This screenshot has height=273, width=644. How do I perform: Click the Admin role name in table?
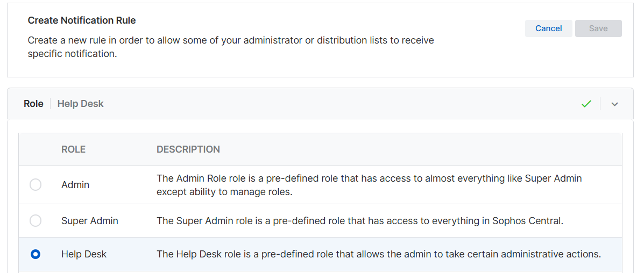75,185
